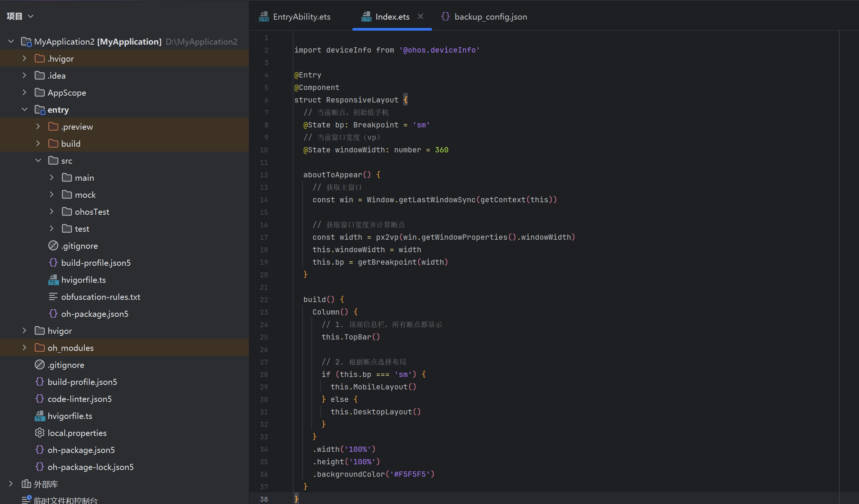Click the main folder icon
The image size is (859, 504).
[67, 177]
